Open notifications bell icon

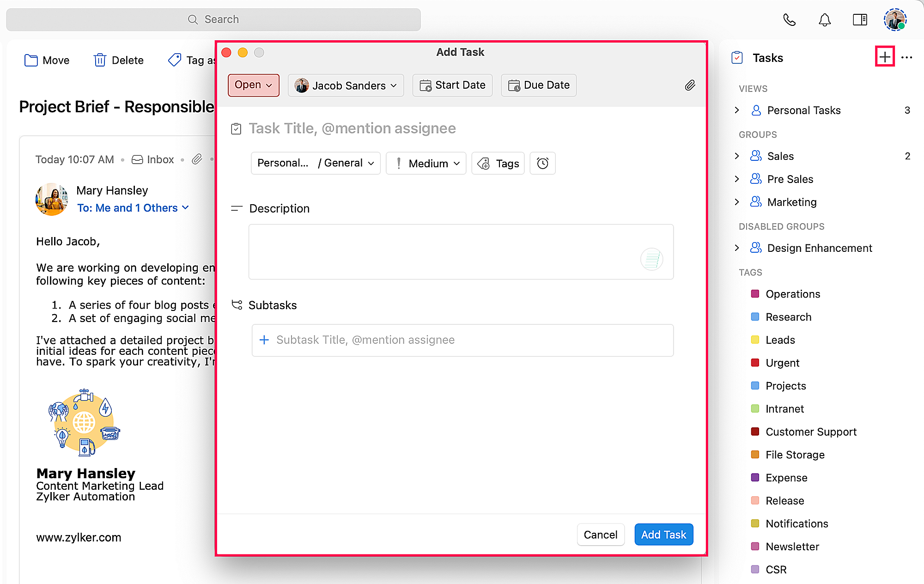pyautogui.click(x=825, y=19)
